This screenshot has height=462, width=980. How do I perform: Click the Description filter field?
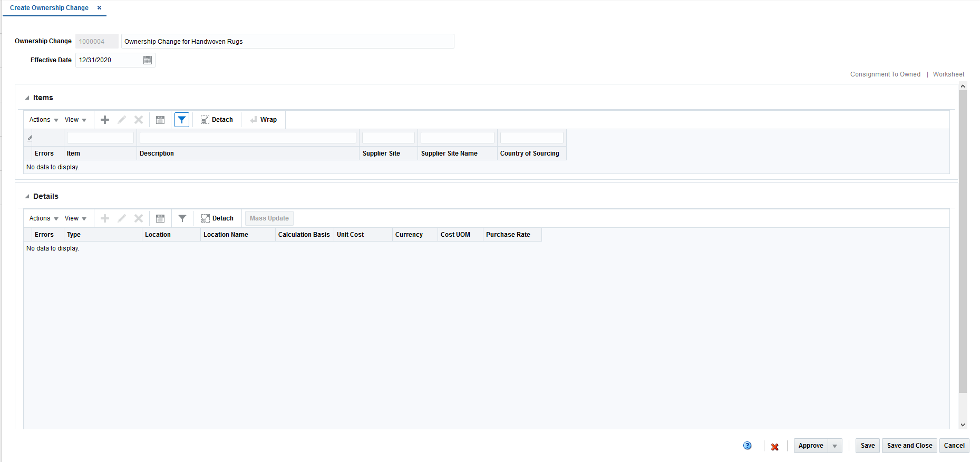(248, 138)
